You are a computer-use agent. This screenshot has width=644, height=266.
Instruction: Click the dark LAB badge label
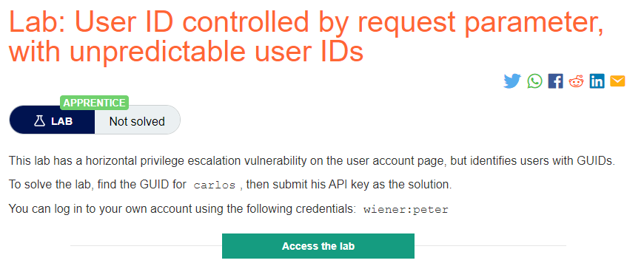click(52, 121)
